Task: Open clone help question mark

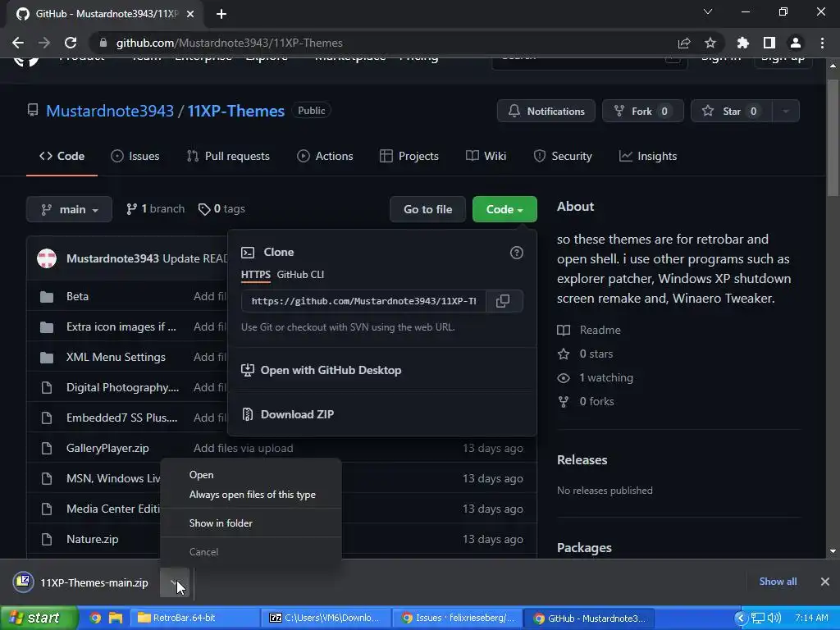Action: (517, 253)
